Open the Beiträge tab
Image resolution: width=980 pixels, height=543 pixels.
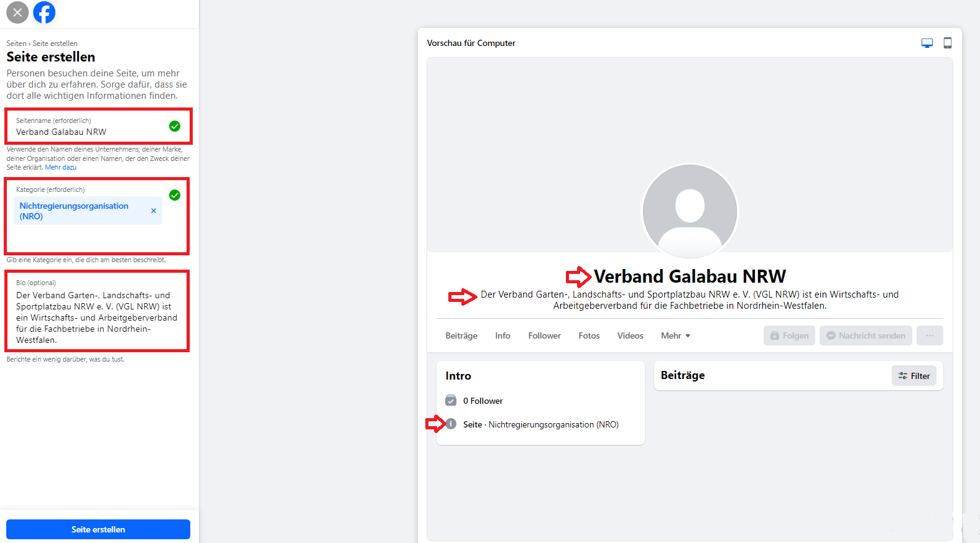pos(461,335)
